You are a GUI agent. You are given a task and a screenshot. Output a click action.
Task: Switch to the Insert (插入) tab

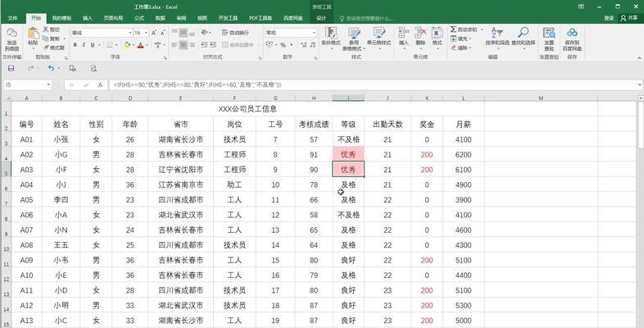click(x=88, y=18)
